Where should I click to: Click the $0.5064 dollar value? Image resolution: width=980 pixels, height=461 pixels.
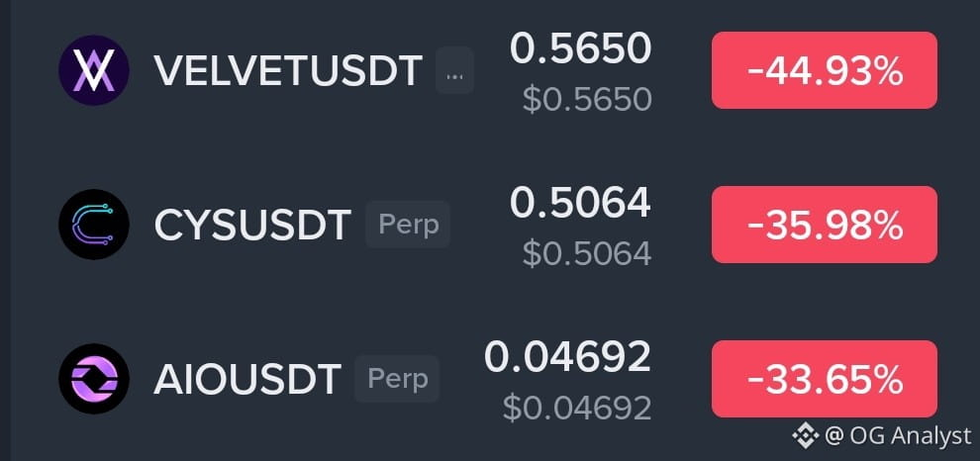tap(587, 253)
